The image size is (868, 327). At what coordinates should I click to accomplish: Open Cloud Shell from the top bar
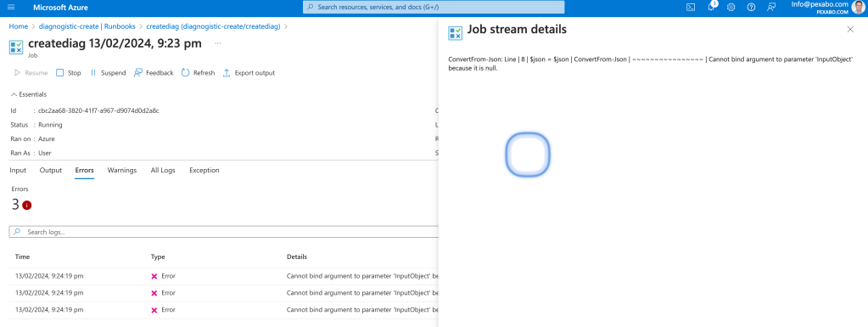691,7
